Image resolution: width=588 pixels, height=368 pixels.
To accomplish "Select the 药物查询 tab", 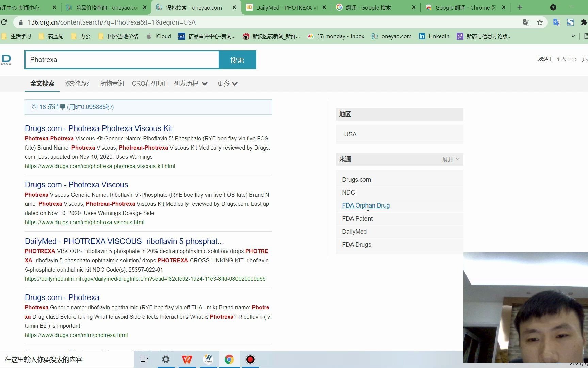I will (112, 83).
